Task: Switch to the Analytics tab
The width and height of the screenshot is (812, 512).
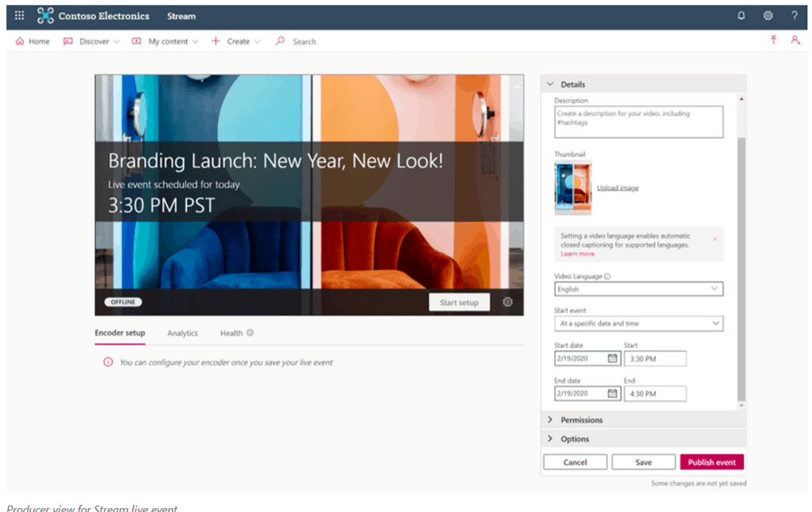Action: coord(182,334)
